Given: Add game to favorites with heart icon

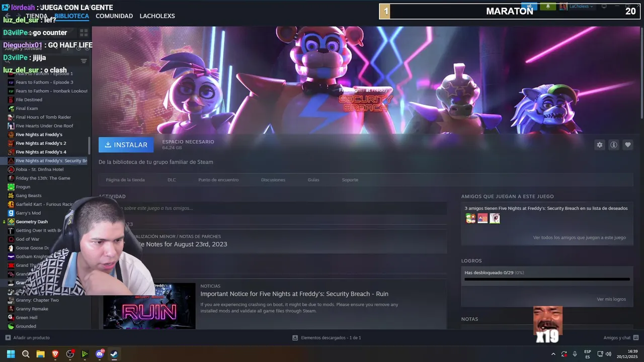Looking at the screenshot, I should (x=628, y=145).
